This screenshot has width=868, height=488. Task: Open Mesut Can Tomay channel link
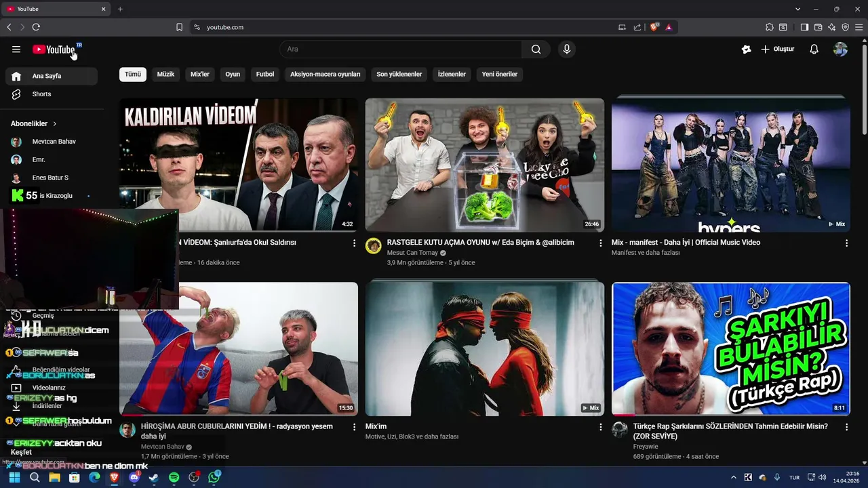pyautogui.click(x=412, y=253)
